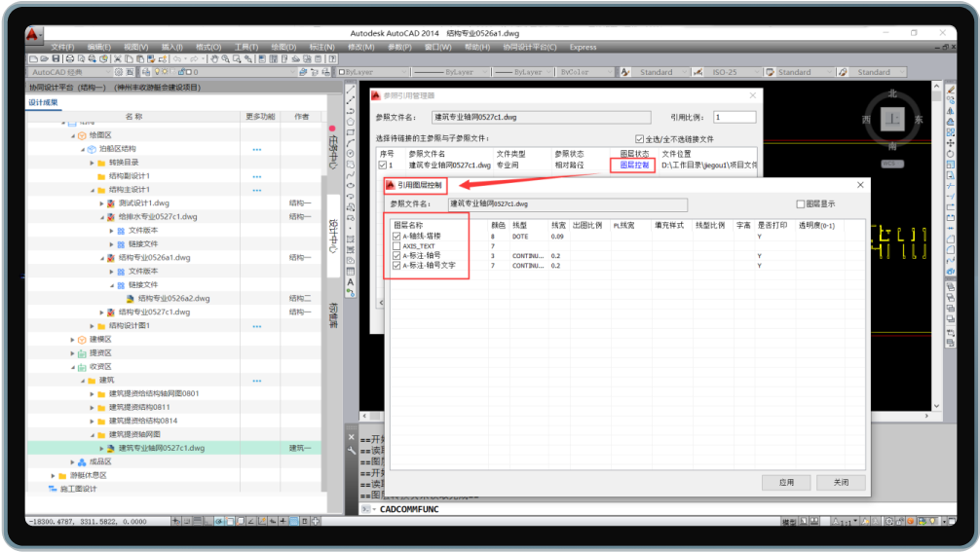The image size is (980, 552).
Task: Click the Open file icon in toolbar
Action: pyautogui.click(x=45, y=58)
